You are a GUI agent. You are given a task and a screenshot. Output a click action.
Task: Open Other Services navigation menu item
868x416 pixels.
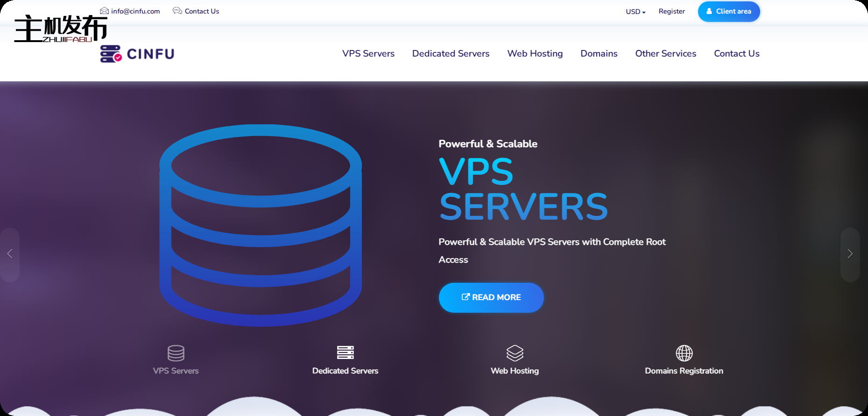tap(665, 54)
